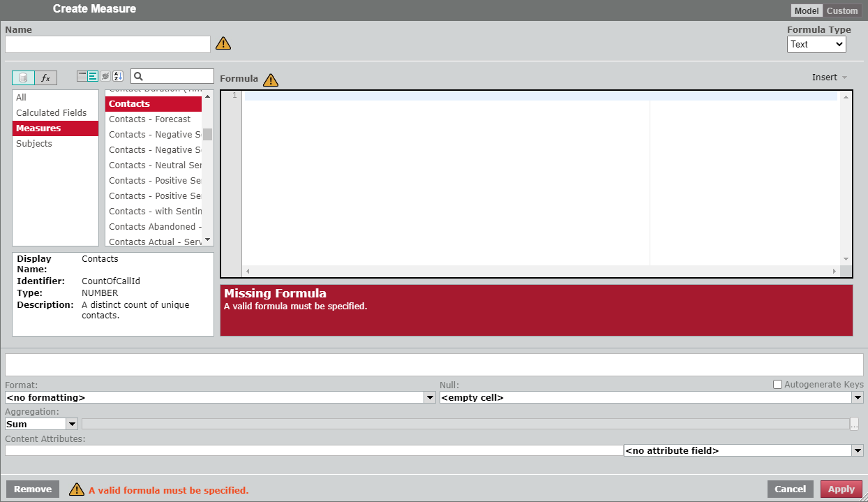
Task: Open the Aggregation Sum dropdown
Action: tap(71, 424)
